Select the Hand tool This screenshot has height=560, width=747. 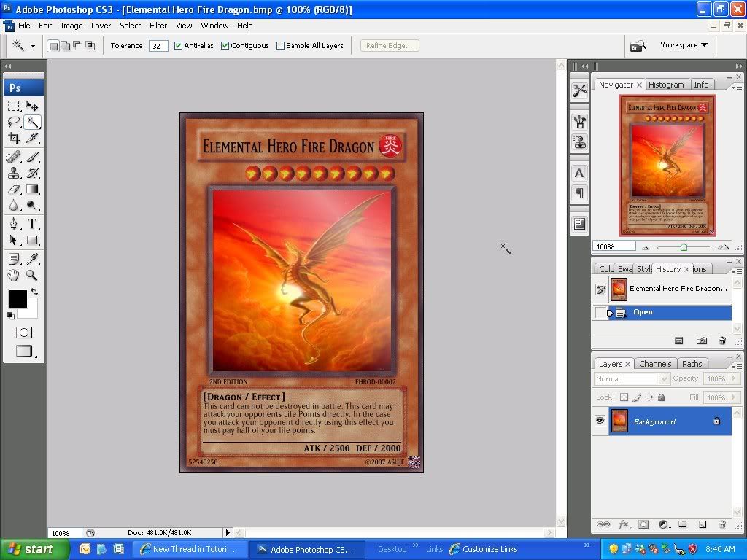click(14, 275)
